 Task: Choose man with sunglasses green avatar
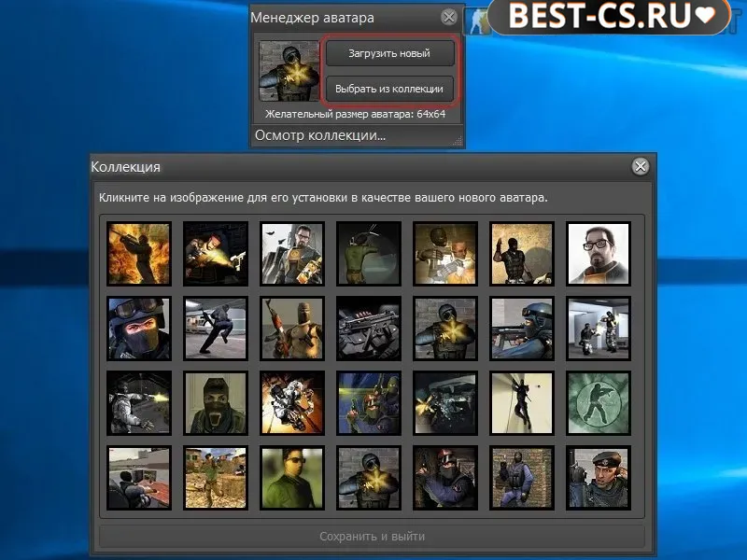point(292,478)
